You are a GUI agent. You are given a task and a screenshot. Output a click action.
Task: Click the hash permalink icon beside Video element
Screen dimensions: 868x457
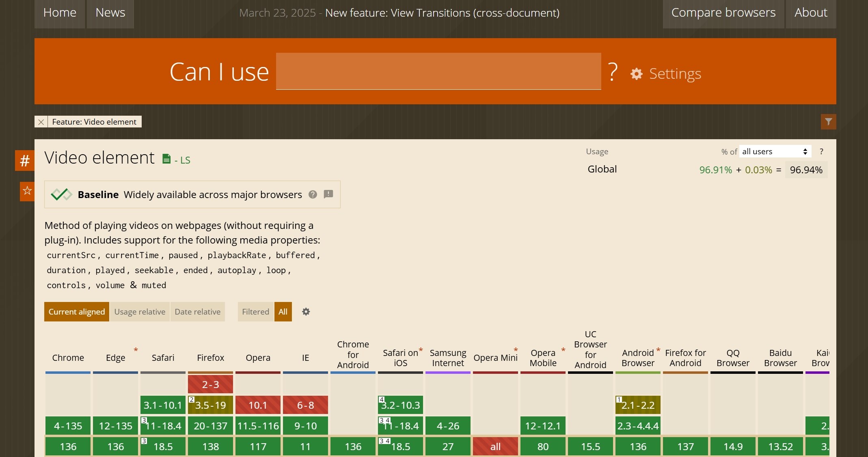(x=25, y=161)
